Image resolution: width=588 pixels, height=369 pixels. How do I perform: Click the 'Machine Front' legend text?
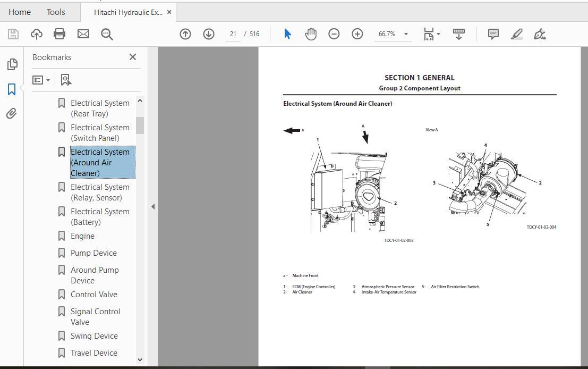tap(305, 275)
